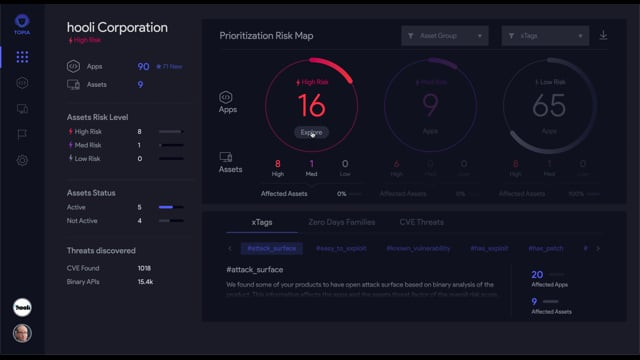Click the Active assets status bar
Screen dimensions: 640x360
[171, 207]
